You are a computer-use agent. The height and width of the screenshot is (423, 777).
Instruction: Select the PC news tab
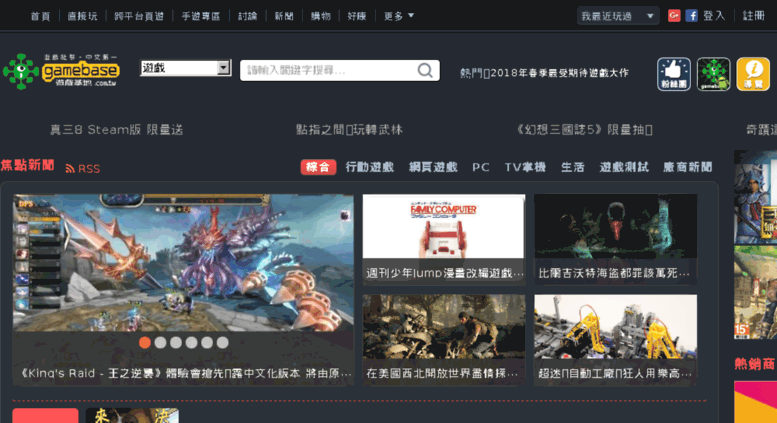[x=481, y=167]
